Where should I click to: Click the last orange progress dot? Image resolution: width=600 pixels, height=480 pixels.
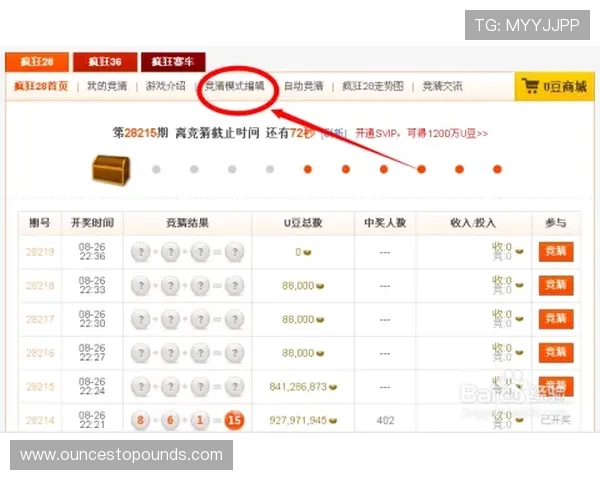coord(497,169)
